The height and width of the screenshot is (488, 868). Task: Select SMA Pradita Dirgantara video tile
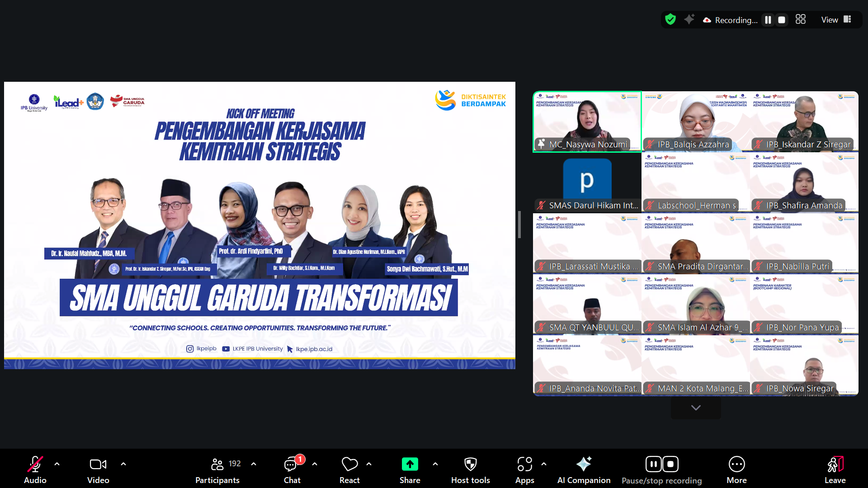click(696, 244)
